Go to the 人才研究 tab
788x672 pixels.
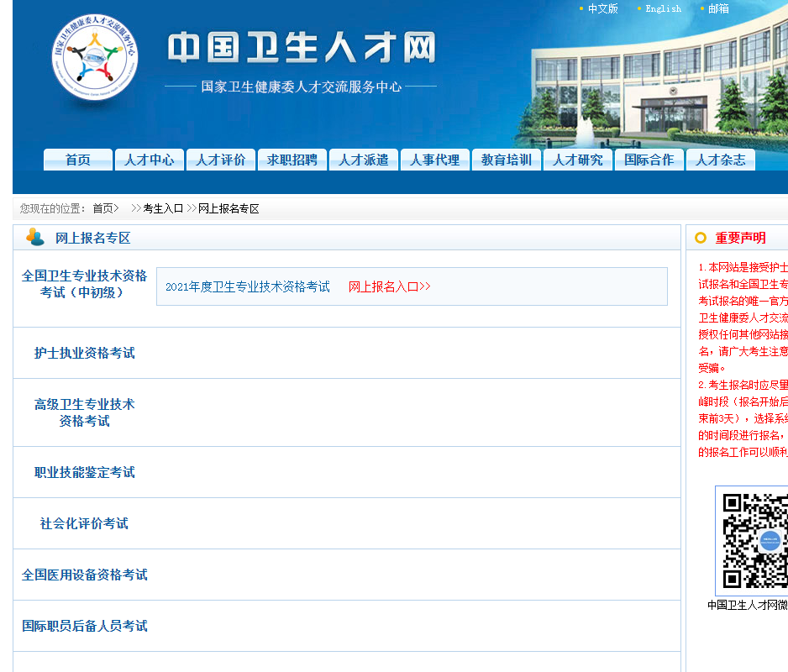pyautogui.click(x=577, y=160)
